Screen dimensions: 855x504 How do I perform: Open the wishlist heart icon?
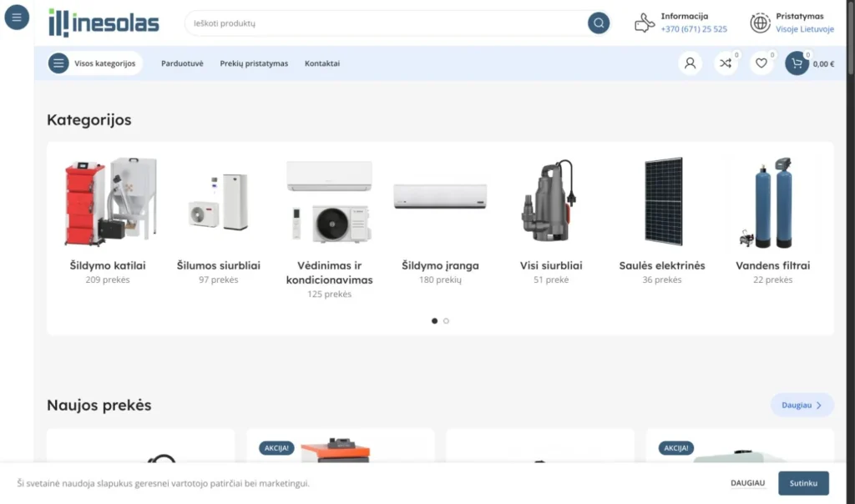coord(761,63)
